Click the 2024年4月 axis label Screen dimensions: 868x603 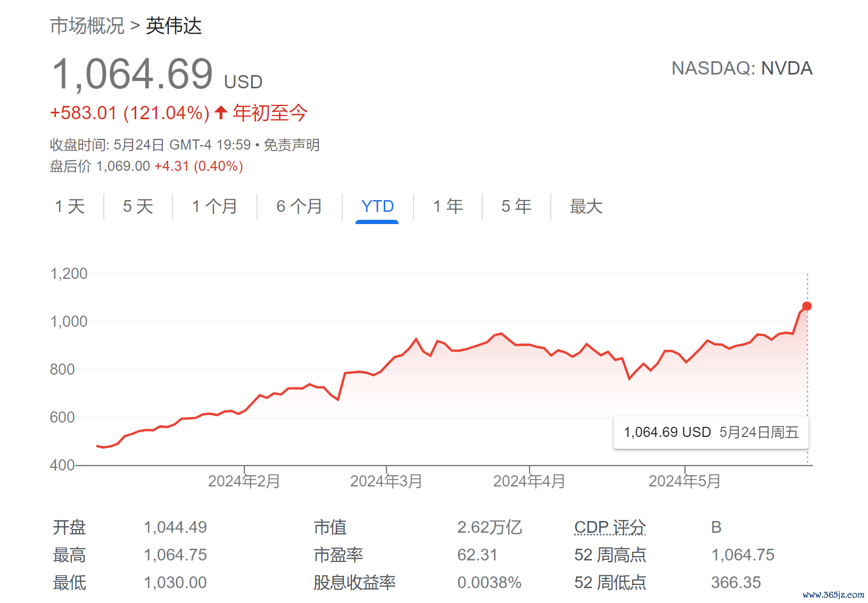pyautogui.click(x=529, y=481)
